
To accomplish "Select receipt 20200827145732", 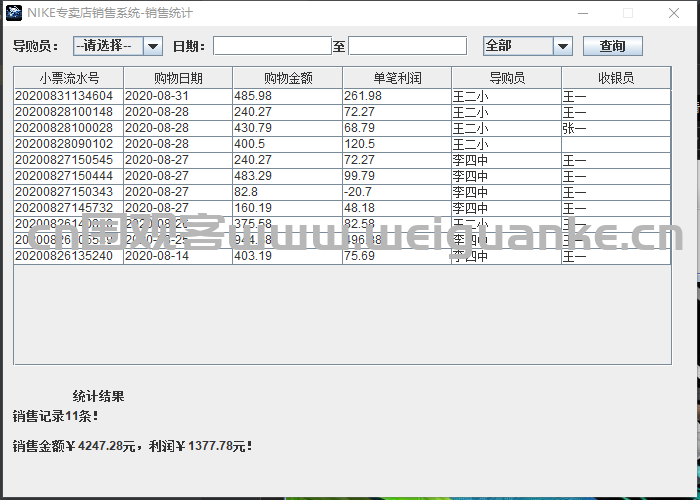I will point(69,208).
